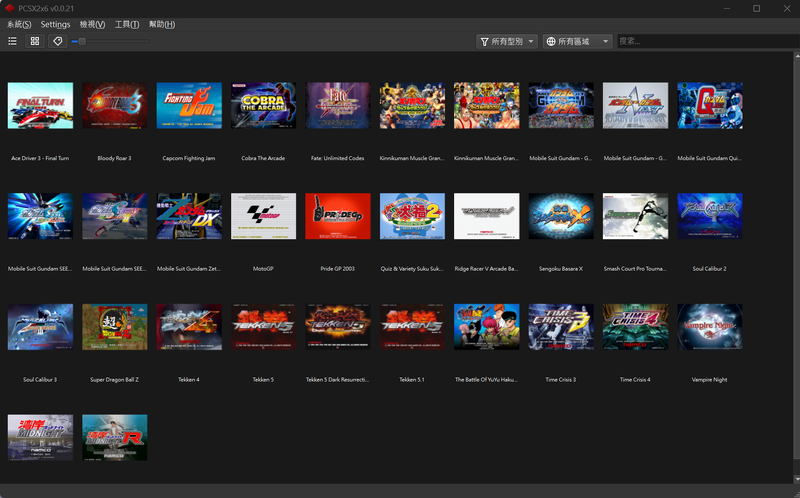Select the MotoGP cover

coord(263,216)
